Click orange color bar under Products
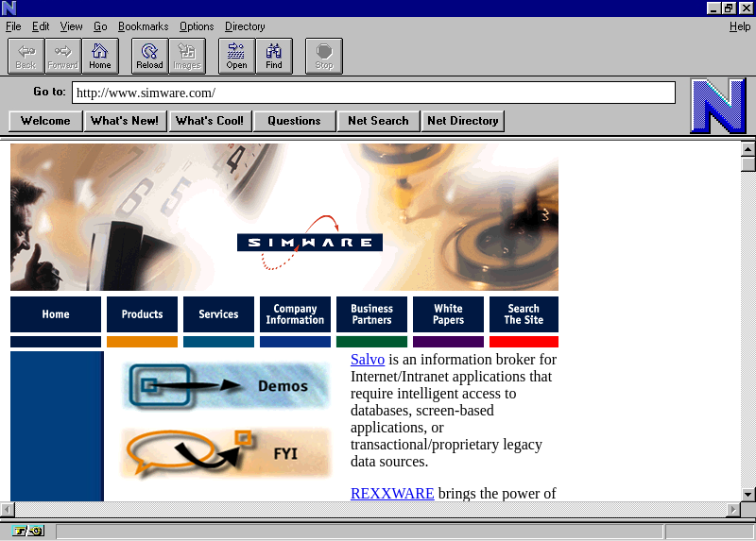Image resolution: width=756 pixels, height=541 pixels. click(143, 342)
